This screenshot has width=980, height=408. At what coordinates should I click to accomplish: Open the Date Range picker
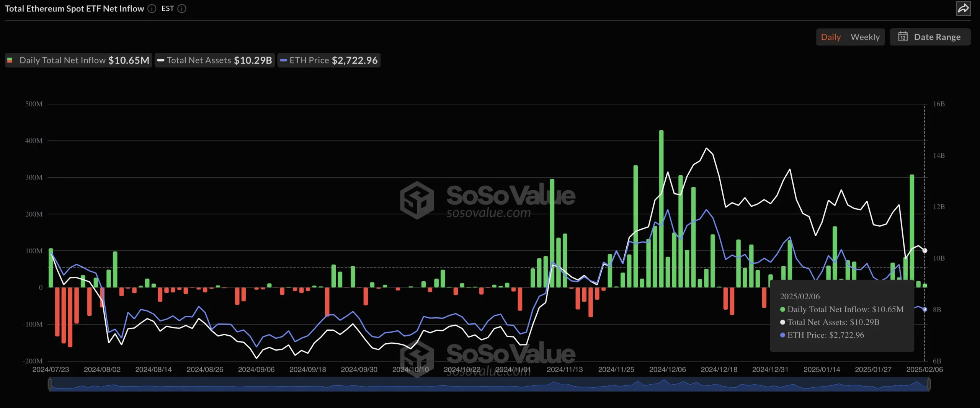pyautogui.click(x=930, y=37)
